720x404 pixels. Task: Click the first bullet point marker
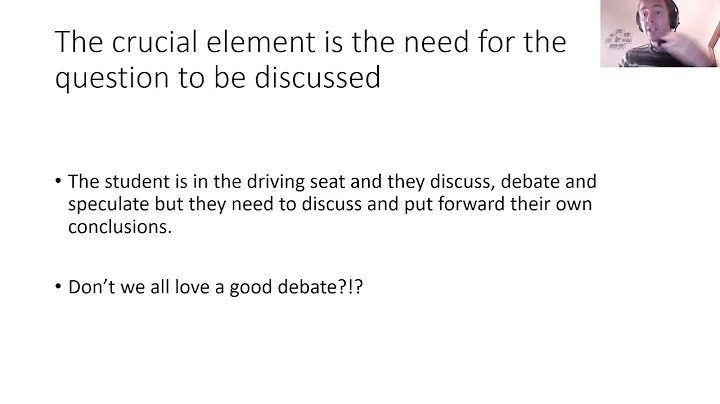click(x=59, y=182)
